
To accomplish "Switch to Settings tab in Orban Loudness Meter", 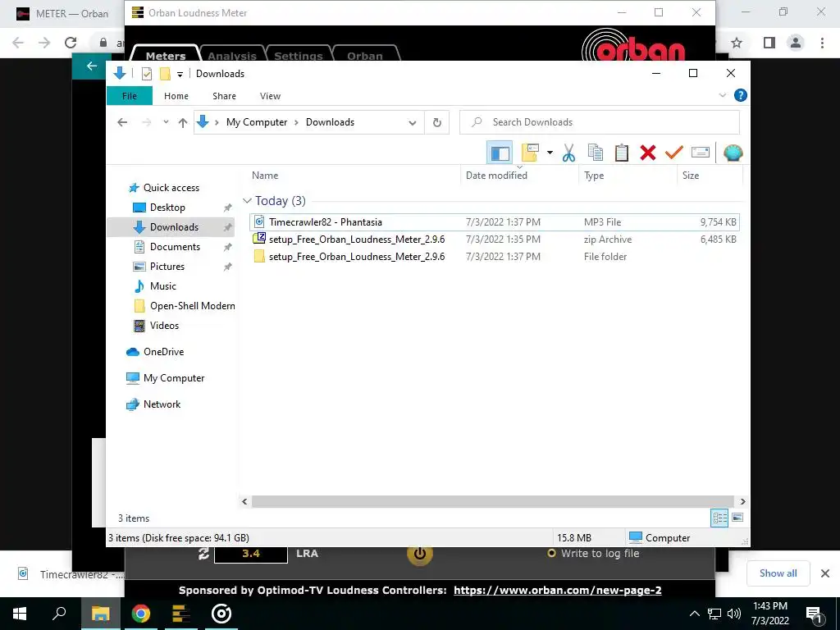I will [299, 56].
